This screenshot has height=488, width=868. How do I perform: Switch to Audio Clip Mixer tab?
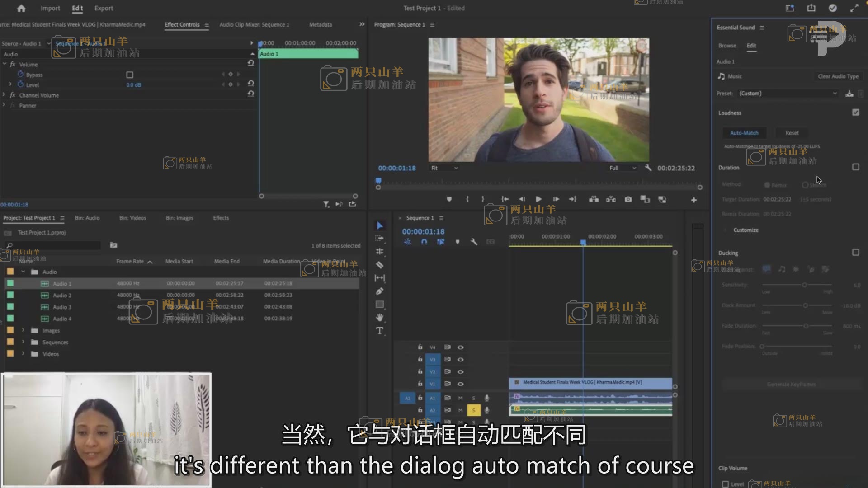[254, 25]
